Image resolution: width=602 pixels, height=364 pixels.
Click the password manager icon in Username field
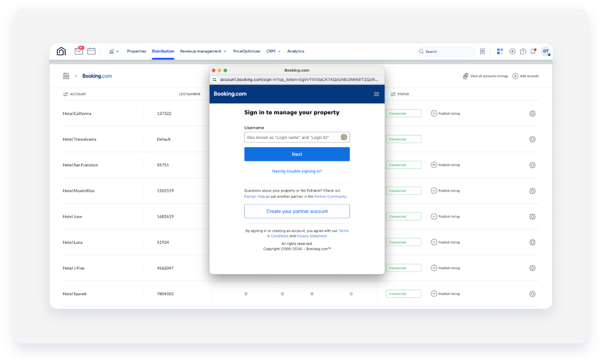(344, 137)
